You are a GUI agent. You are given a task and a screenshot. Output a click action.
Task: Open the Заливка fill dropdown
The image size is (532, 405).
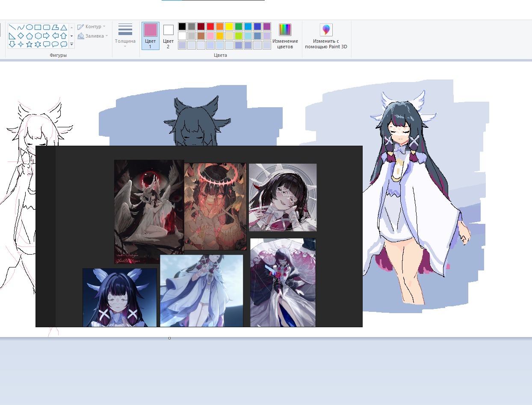pyautogui.click(x=92, y=36)
